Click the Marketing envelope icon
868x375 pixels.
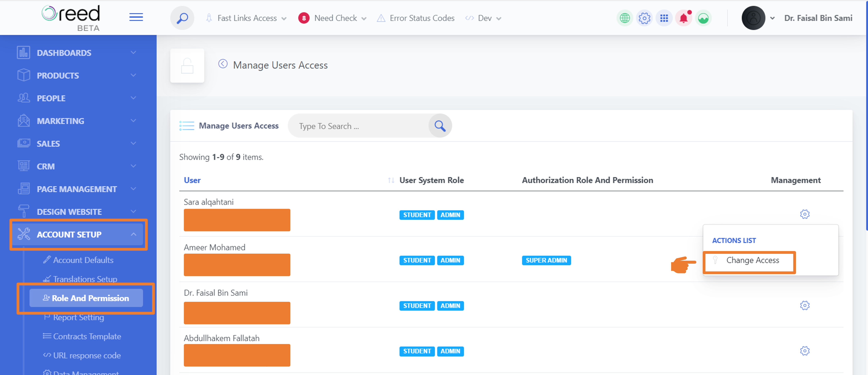(x=24, y=120)
